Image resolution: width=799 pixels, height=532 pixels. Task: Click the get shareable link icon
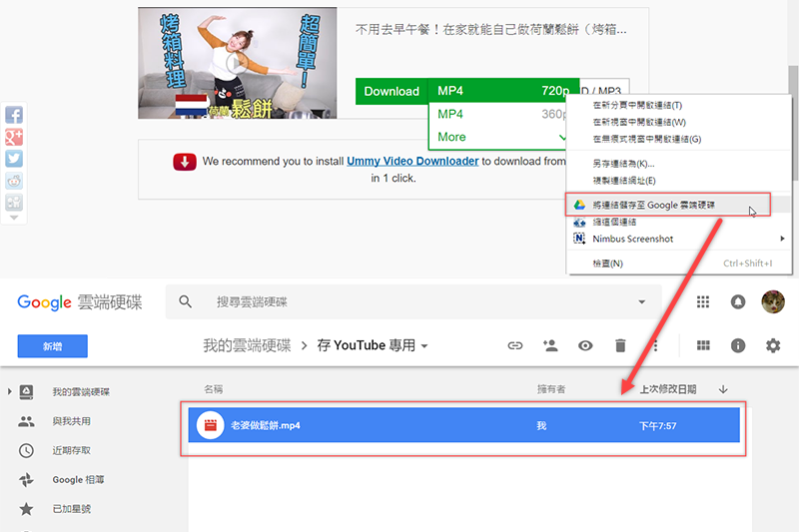coord(515,345)
